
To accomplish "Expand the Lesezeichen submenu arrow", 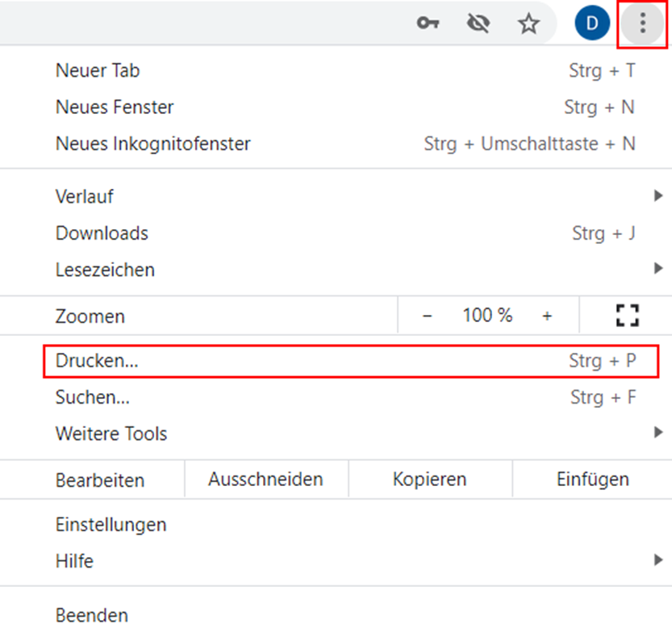I will pyautogui.click(x=658, y=268).
